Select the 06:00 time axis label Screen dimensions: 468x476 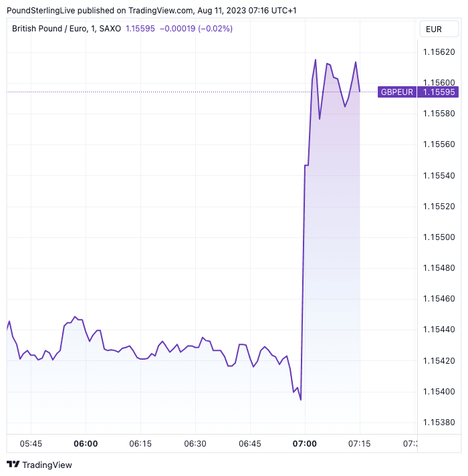click(x=86, y=443)
